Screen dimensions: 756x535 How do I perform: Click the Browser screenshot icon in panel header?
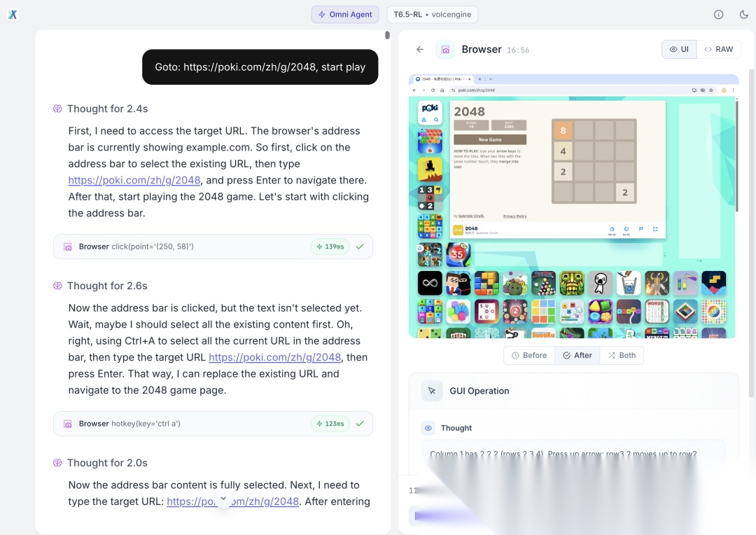pyautogui.click(x=445, y=50)
